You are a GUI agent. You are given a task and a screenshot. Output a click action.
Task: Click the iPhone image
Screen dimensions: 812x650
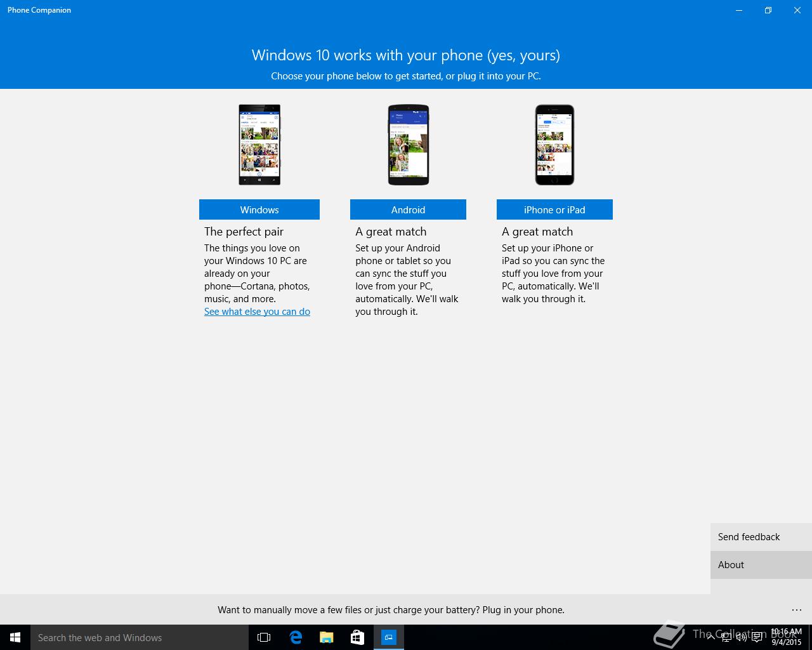(x=554, y=145)
